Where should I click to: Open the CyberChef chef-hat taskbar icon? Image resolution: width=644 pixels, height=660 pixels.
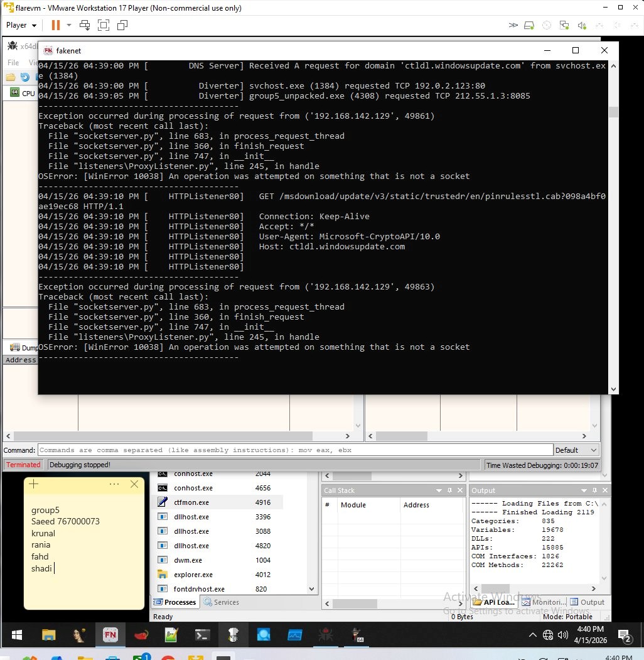point(233,635)
